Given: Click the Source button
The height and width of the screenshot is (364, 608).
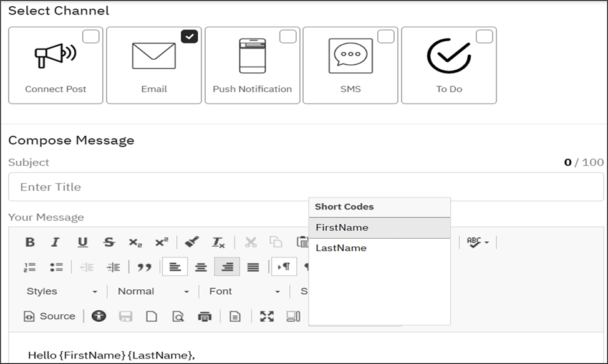Looking at the screenshot, I should pyautogui.click(x=50, y=316).
